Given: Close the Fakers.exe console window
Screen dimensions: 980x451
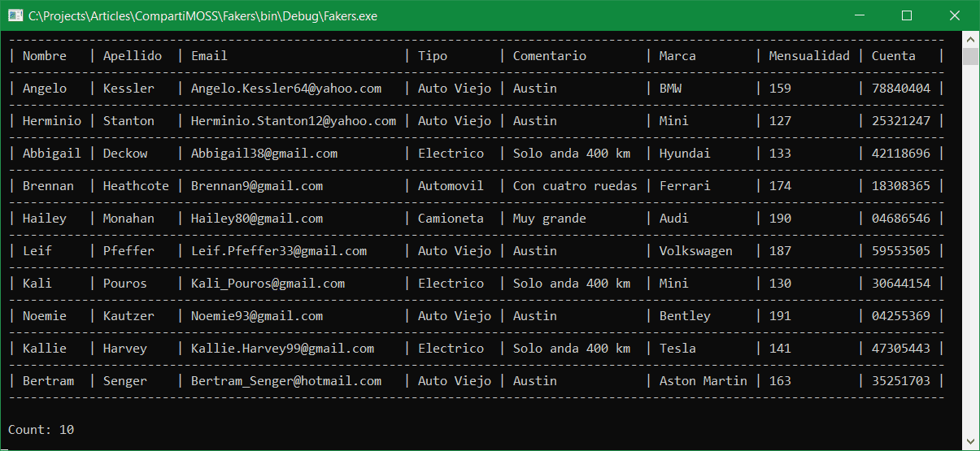Looking at the screenshot, I should coord(955,15).
